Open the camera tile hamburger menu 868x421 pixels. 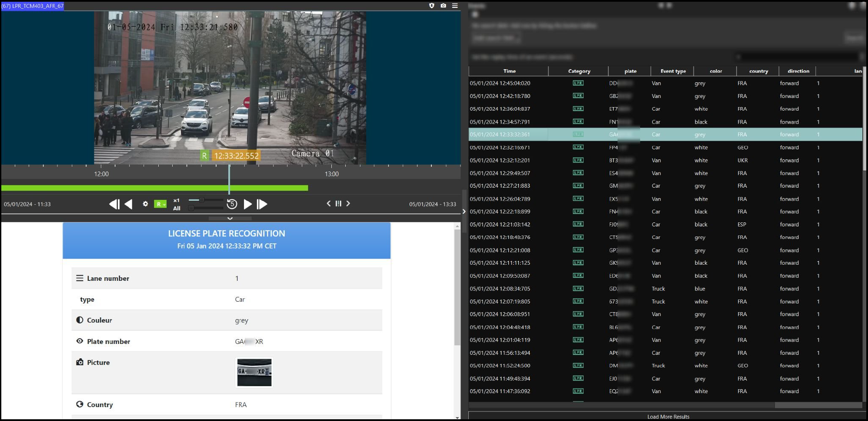455,6
